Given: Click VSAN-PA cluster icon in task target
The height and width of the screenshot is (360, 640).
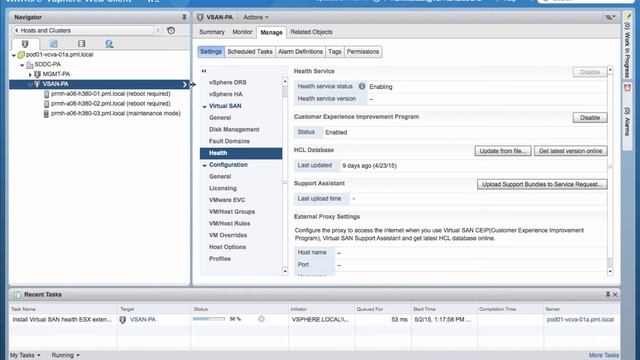Looking at the screenshot, I should 123,320.
